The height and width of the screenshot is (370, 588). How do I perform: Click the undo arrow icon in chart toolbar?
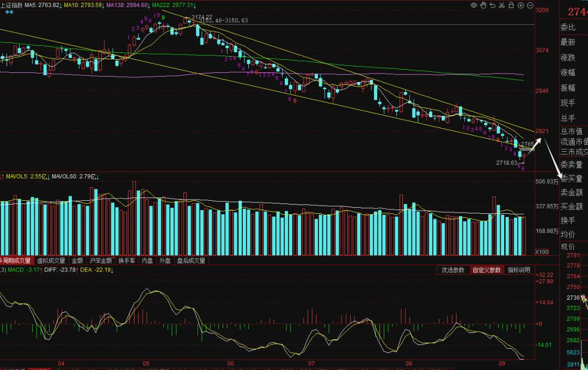tap(493, 5)
